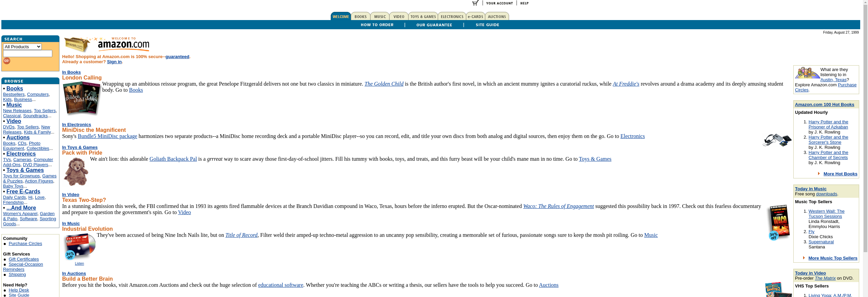This screenshot has height=297, width=868.
Task: Focus the search text field
Action: [x=28, y=54]
